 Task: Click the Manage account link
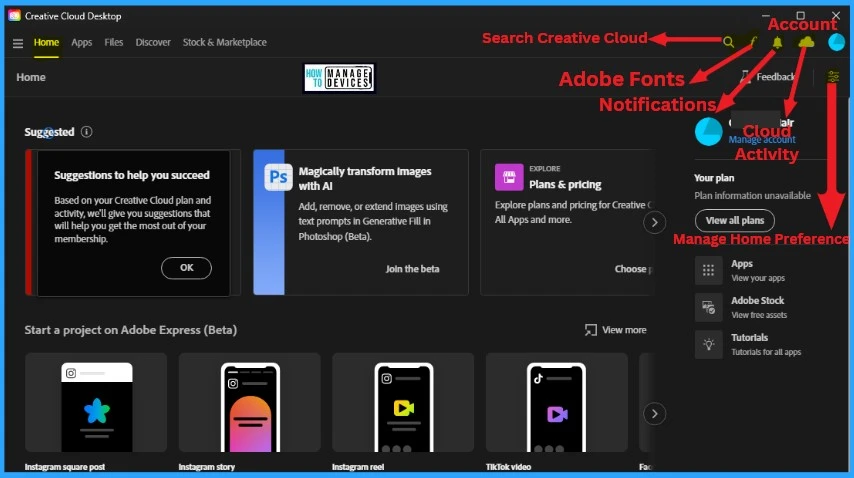click(x=762, y=140)
